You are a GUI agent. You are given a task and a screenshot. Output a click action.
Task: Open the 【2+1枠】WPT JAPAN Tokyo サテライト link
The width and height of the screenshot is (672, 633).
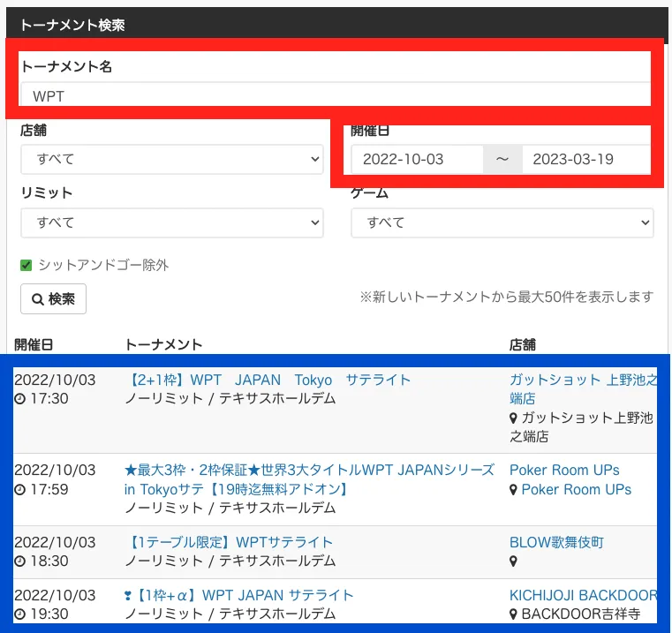click(268, 381)
